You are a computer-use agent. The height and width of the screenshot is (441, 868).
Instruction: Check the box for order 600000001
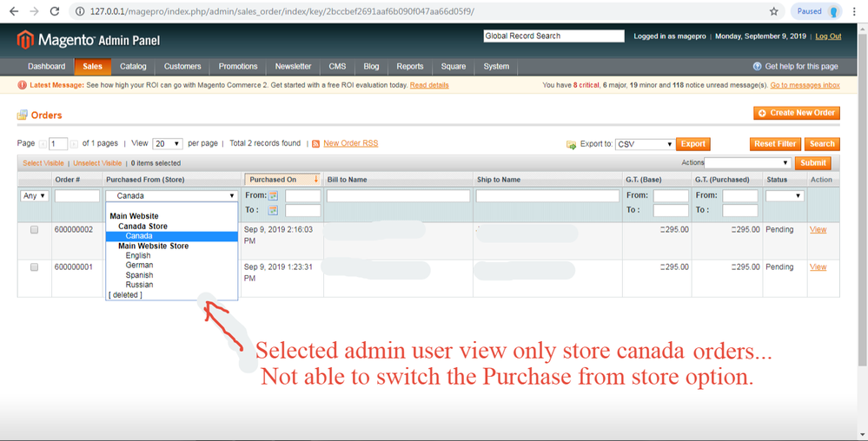(35, 267)
